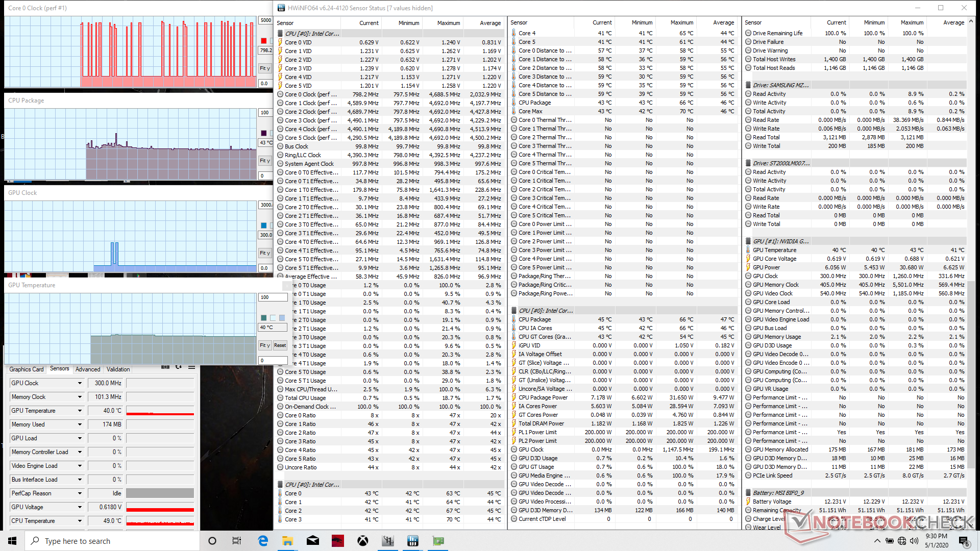Switch to the Graphics Card tab
The height and width of the screenshot is (551, 980).
pos(26,369)
